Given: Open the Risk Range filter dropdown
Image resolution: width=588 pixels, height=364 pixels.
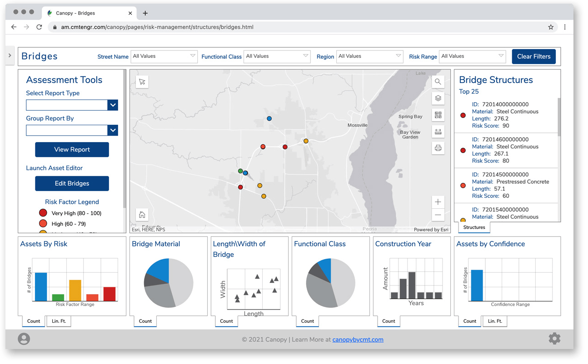Looking at the screenshot, I should coord(473,56).
